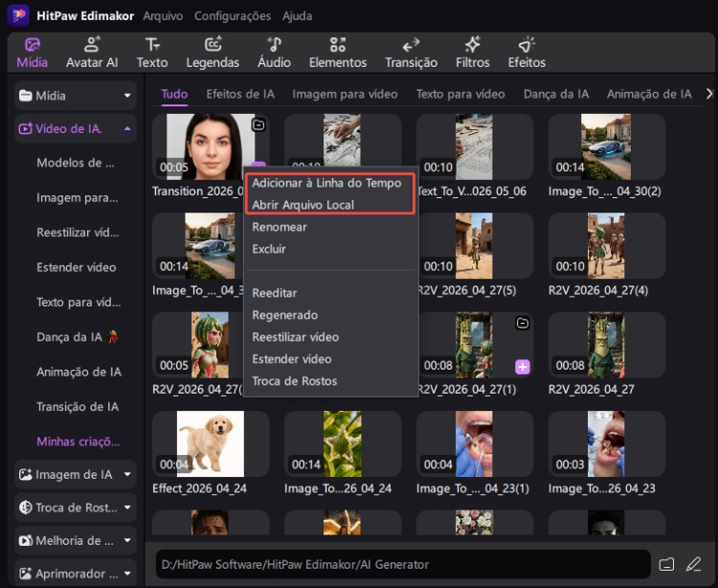Image resolution: width=718 pixels, height=588 pixels.
Task: Click the HitPaw Edimakor logo icon
Action: tap(19, 15)
